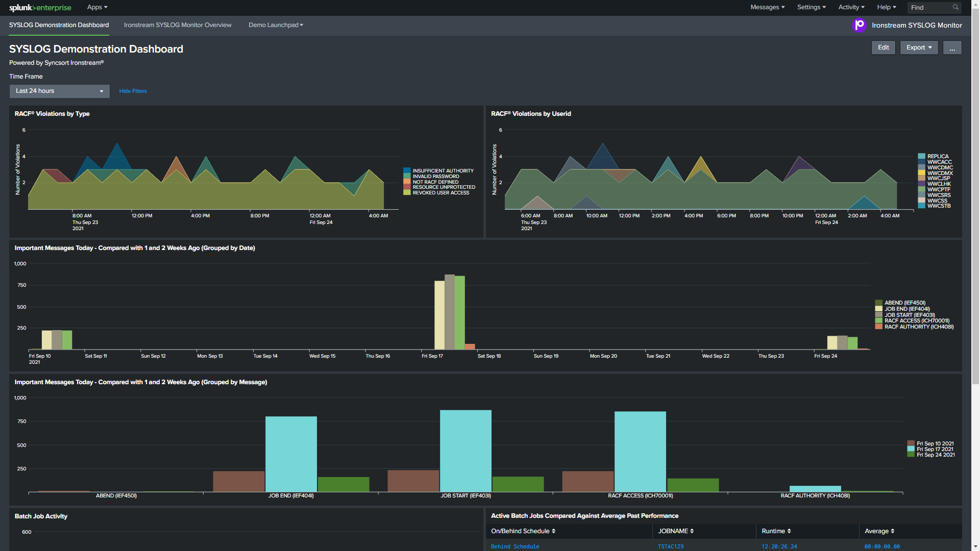
Task: Sort table by On/Behind Schedule column
Action: (523, 531)
